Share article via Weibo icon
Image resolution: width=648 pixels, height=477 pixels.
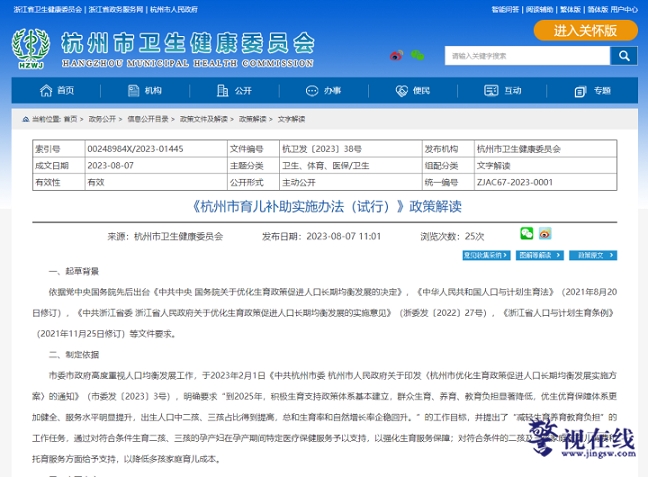click(x=545, y=234)
